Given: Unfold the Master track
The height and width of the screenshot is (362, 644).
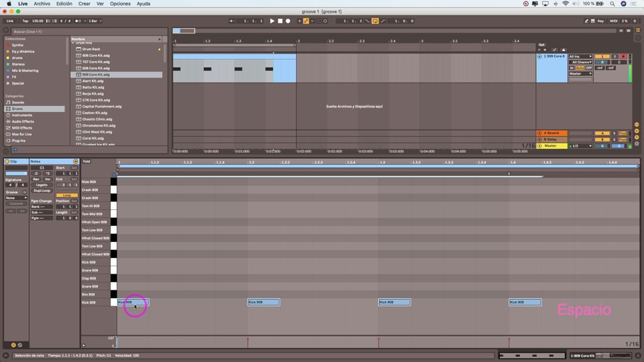Looking at the screenshot, I should pyautogui.click(x=539, y=146).
